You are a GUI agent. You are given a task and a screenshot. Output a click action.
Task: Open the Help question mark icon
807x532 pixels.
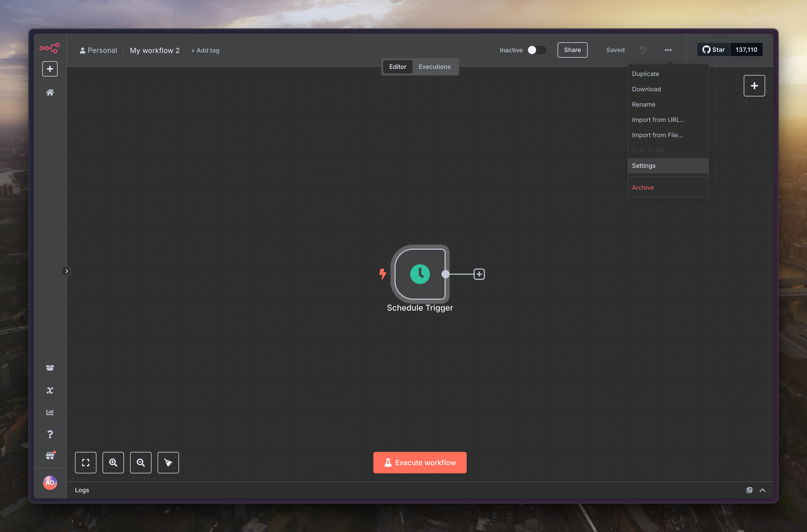click(50, 434)
